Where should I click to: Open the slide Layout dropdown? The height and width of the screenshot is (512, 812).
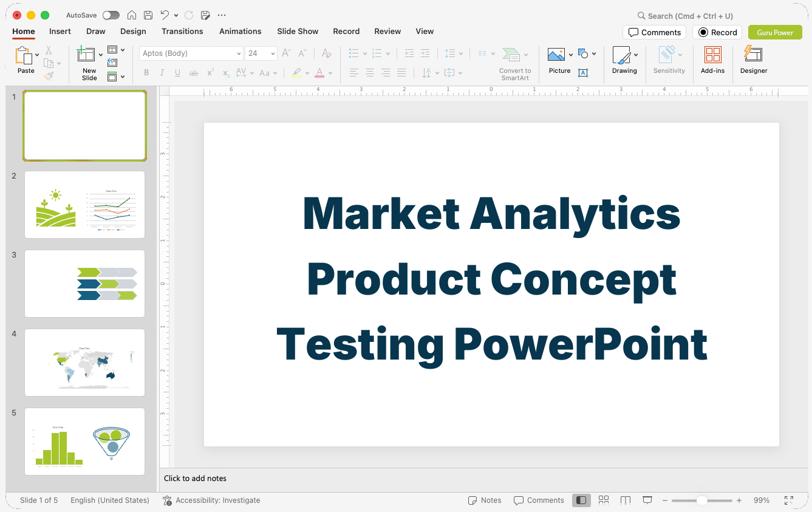click(x=116, y=50)
